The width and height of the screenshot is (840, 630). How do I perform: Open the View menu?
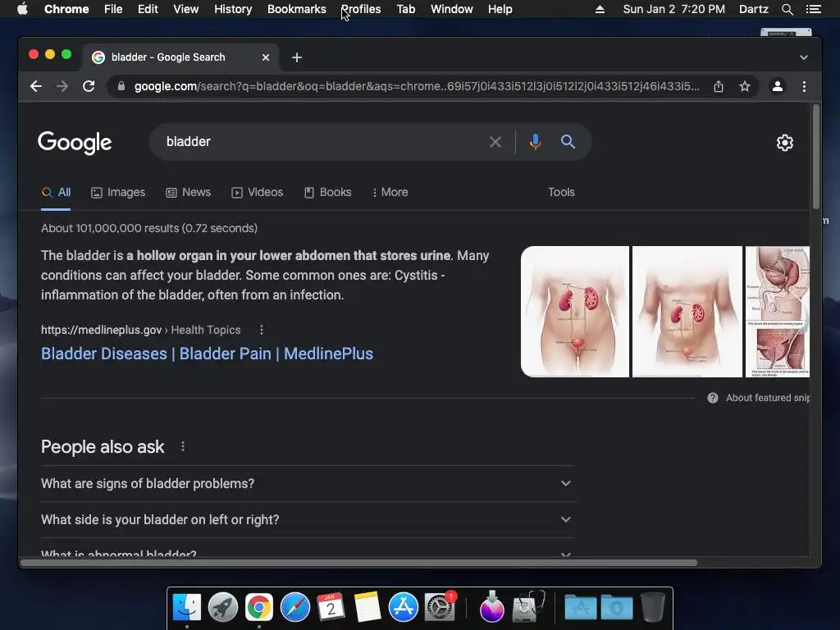[186, 9]
